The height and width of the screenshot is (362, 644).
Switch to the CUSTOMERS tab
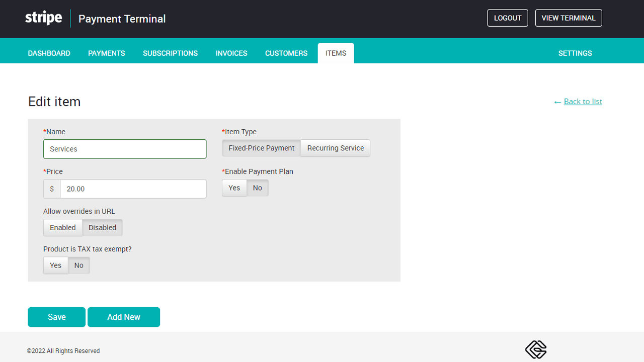[286, 53]
